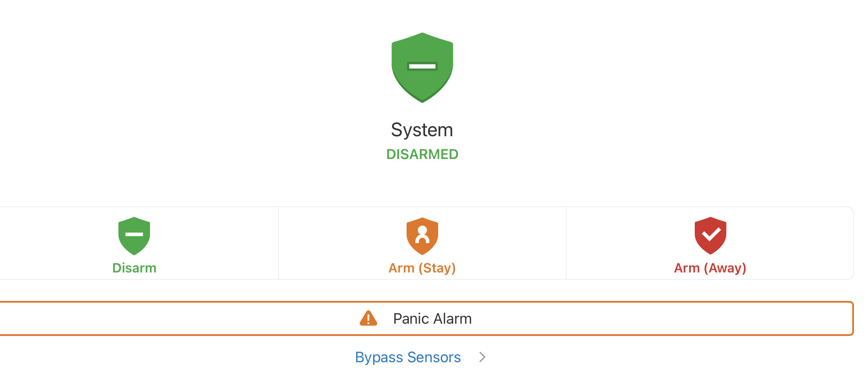
Task: Switch system to Arm (Away) mode
Action: pos(710,243)
